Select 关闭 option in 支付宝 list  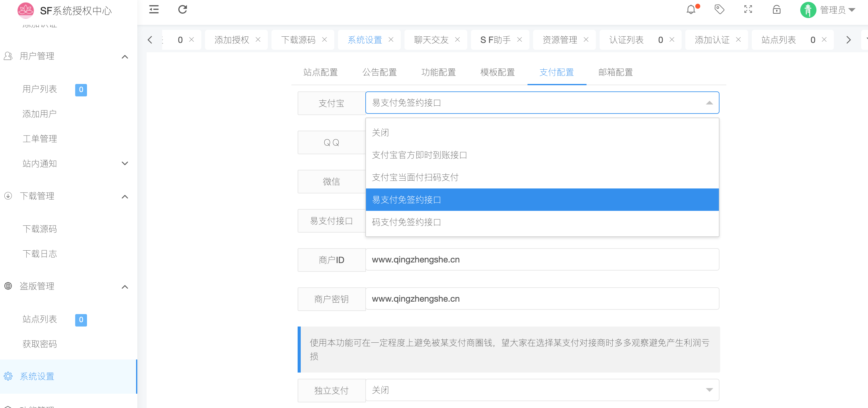(x=542, y=132)
